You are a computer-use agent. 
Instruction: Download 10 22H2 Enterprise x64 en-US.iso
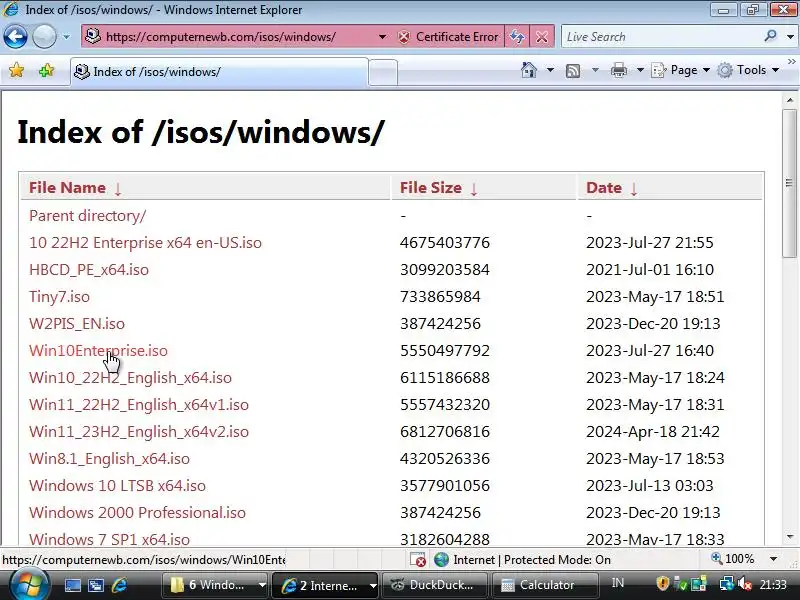145,242
